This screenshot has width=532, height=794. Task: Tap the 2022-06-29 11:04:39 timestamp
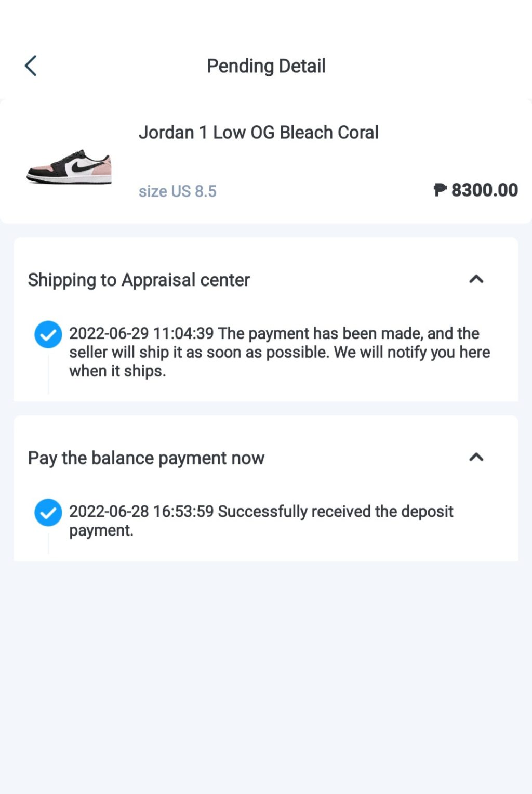coord(141,333)
